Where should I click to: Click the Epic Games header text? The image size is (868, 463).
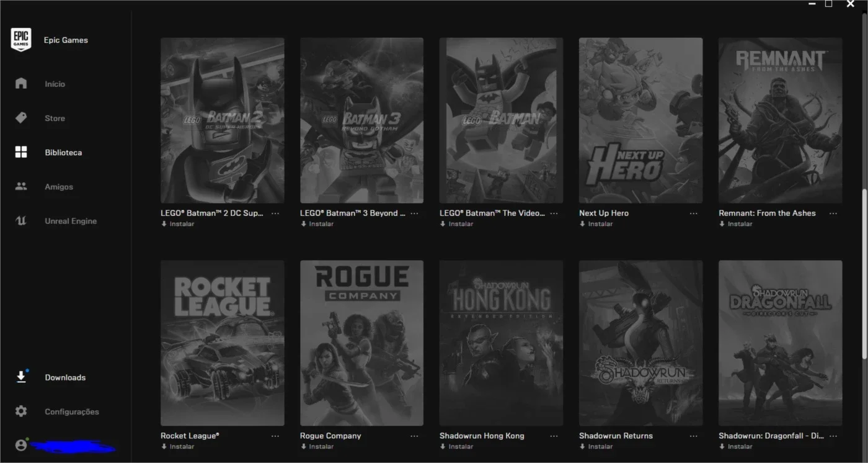coord(66,40)
